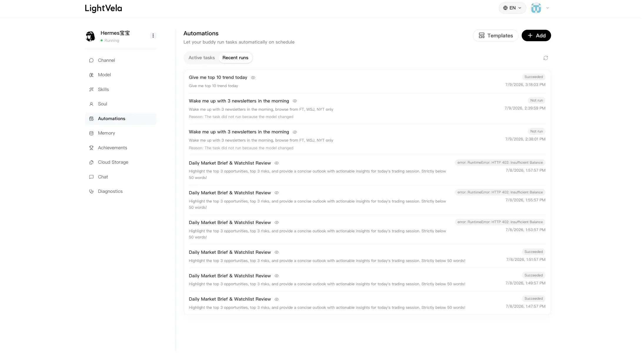Open the Diagnostics stethoscope icon
Viewport: 644px width, 358px height.
pos(91,191)
